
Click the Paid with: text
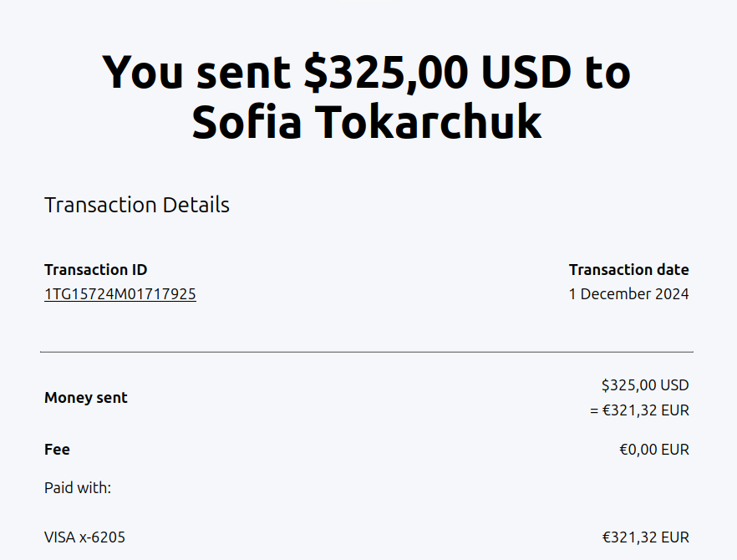pyautogui.click(x=78, y=487)
